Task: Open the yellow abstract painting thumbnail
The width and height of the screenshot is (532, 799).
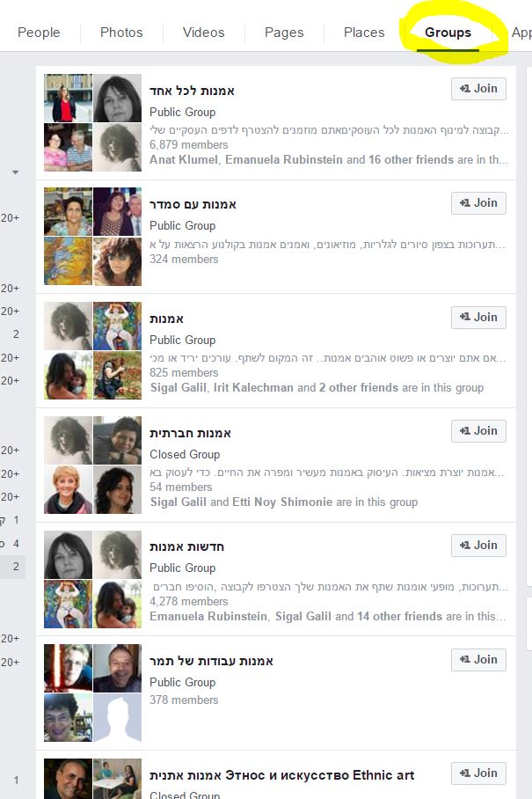Action: 69,260
